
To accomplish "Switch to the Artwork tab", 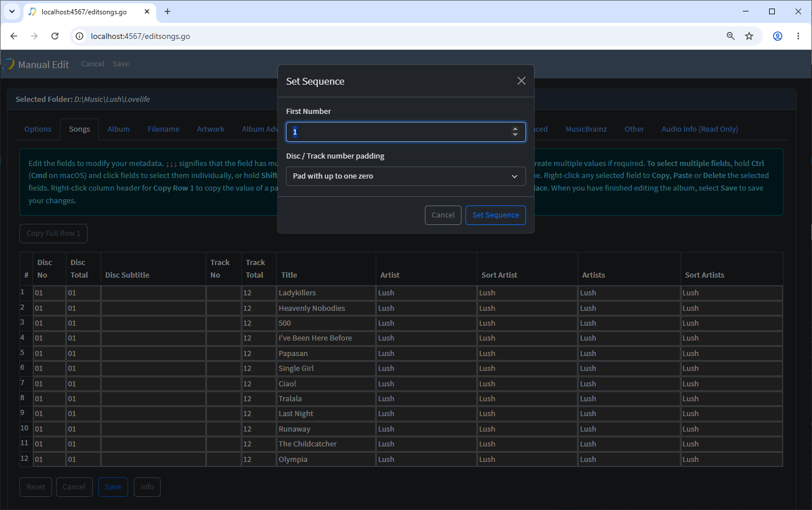I will [x=210, y=129].
